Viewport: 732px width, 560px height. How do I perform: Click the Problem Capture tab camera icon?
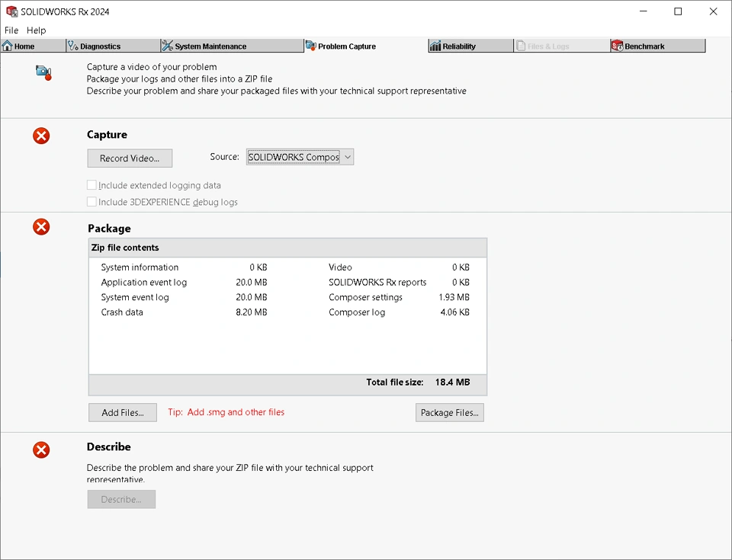point(310,46)
